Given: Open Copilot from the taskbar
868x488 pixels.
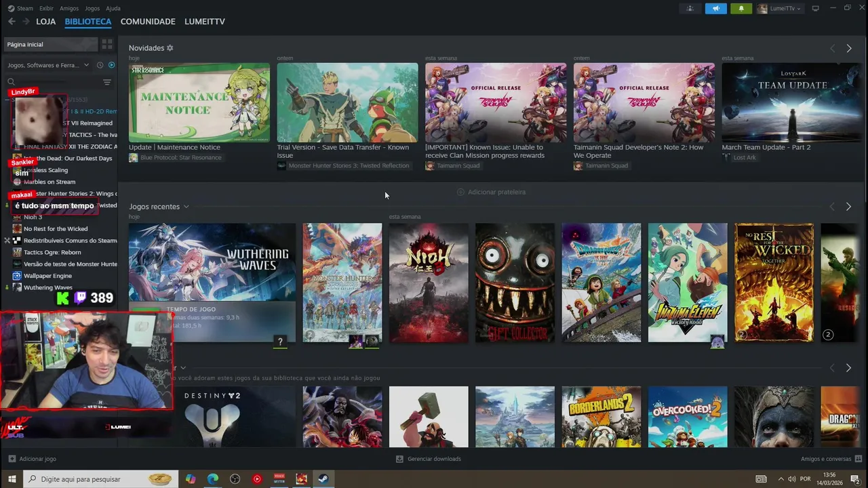Looking at the screenshot, I should click(191, 479).
